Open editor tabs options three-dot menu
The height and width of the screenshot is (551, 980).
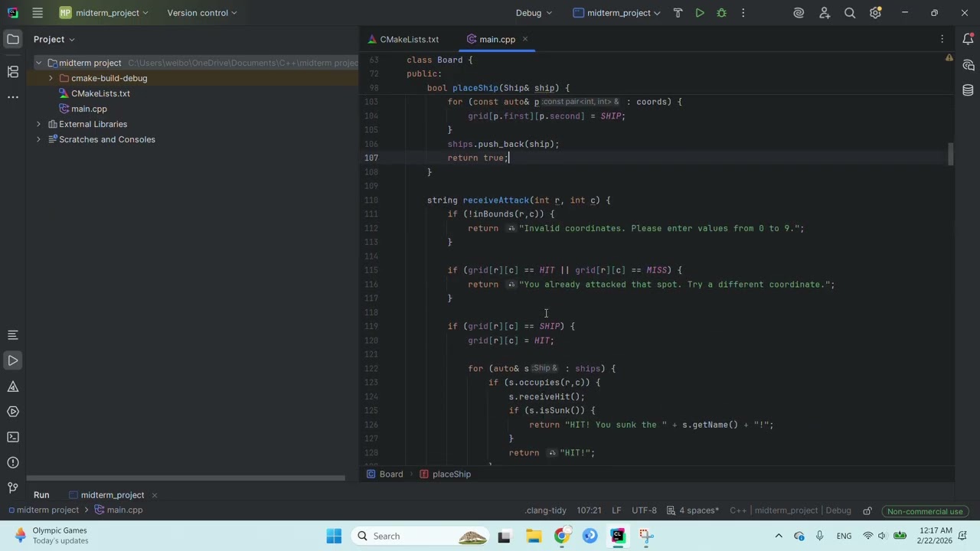click(942, 39)
